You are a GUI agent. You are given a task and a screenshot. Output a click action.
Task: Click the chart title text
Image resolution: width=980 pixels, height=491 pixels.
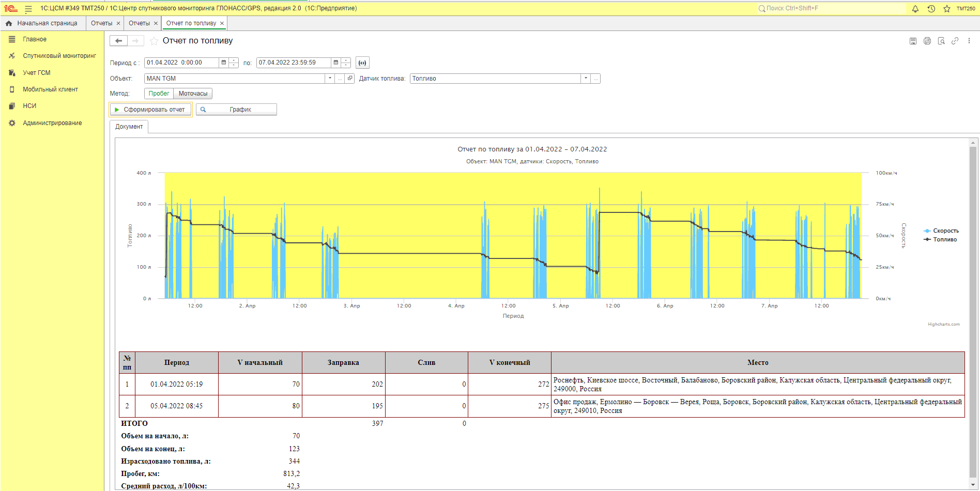(x=532, y=149)
